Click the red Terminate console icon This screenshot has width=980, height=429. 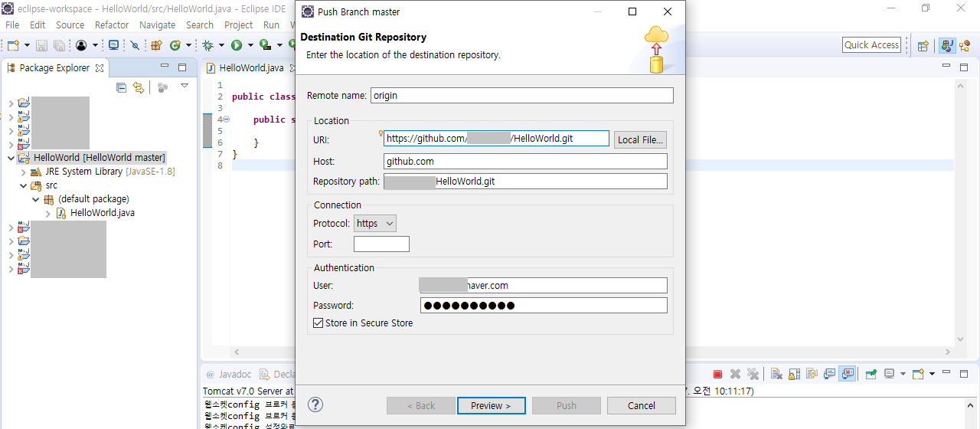[717, 375]
